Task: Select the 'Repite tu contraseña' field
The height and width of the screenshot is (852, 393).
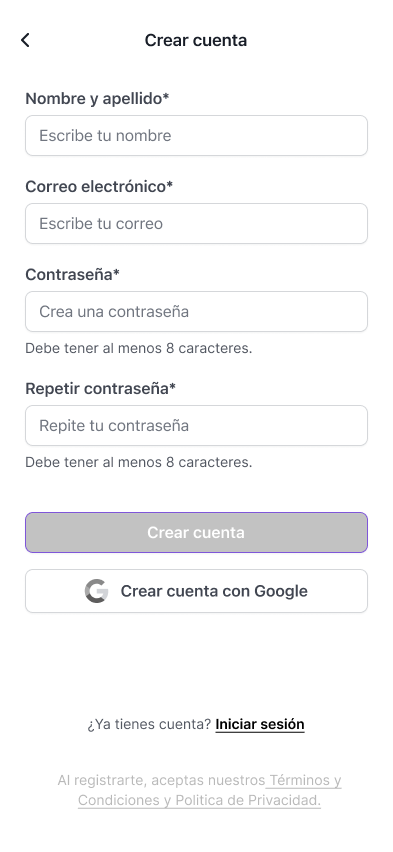Action: (196, 425)
